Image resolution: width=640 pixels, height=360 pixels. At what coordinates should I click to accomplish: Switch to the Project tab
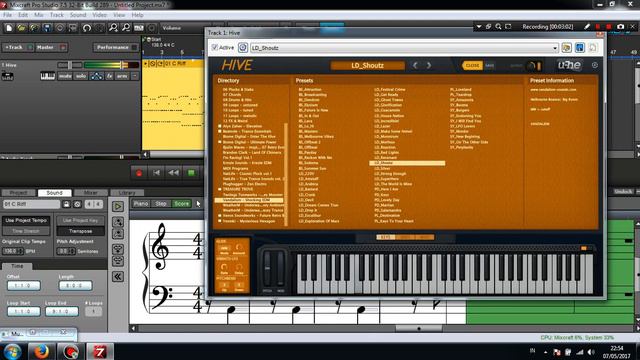pos(18,193)
